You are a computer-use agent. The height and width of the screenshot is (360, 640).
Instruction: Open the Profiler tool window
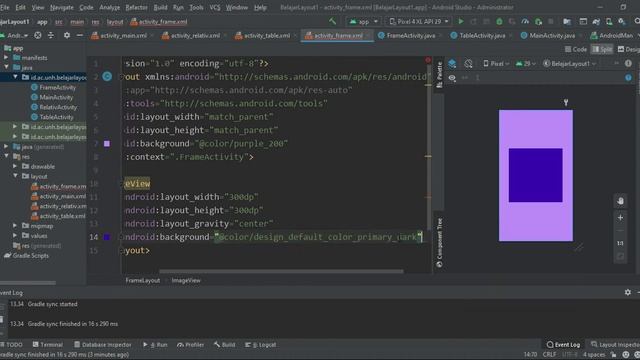190,344
